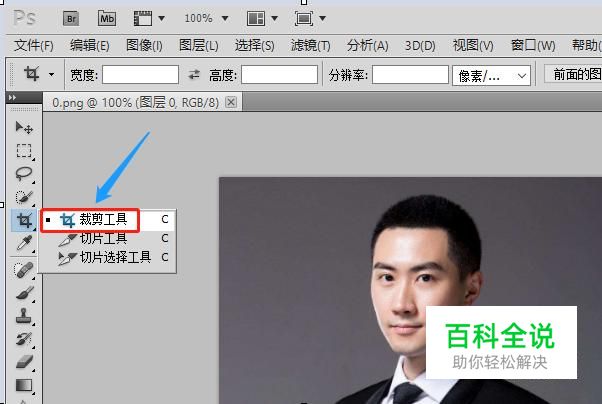Expand the View Extras dropdown arrow
602x404 pixels.
click(x=162, y=18)
